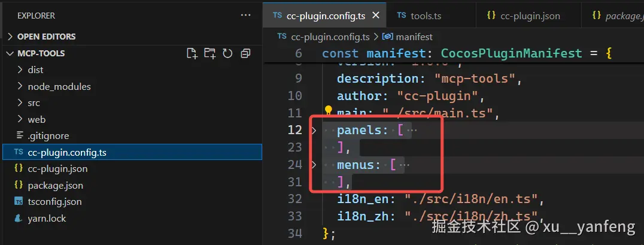Collapse all folders using the collapse icon
The height and width of the screenshot is (245, 644).
(x=245, y=53)
